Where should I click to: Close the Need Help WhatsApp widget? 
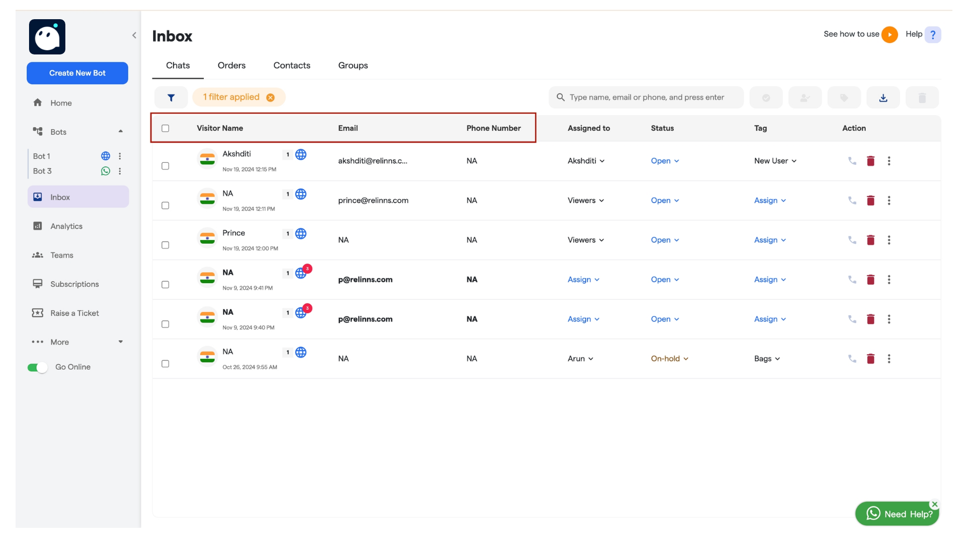tap(934, 504)
